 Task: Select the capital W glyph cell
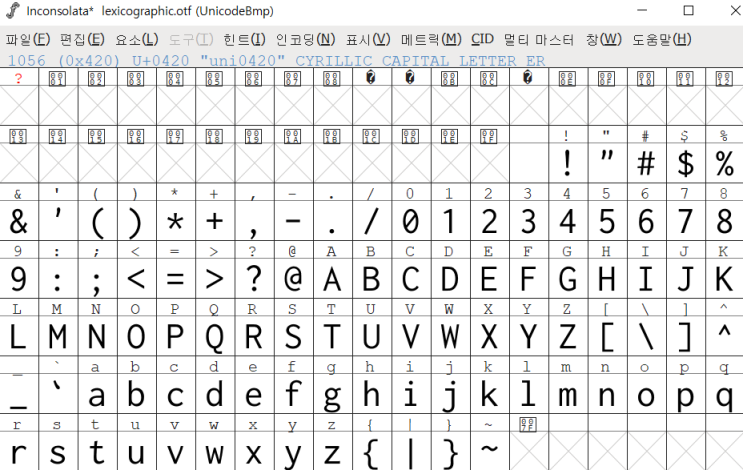(451, 337)
